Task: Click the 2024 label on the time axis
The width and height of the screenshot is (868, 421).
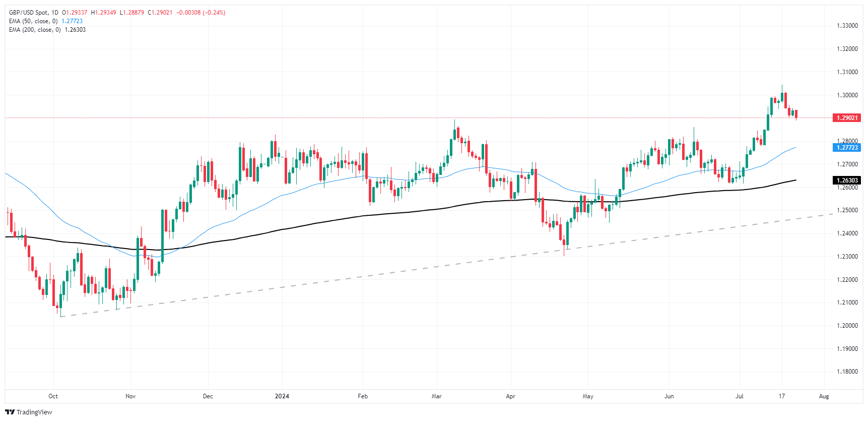Action: pos(282,396)
